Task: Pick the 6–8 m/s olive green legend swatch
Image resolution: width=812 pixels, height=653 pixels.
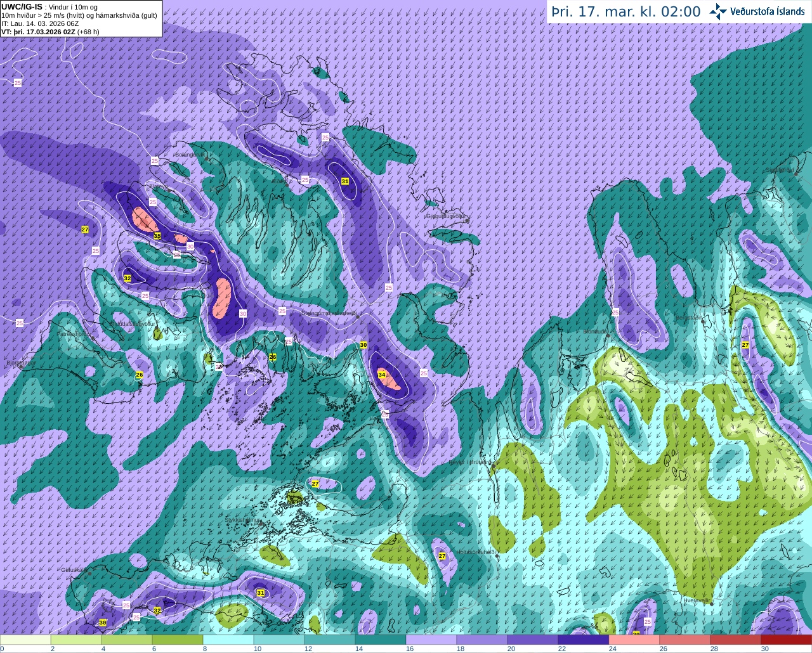Action: [x=178, y=639]
